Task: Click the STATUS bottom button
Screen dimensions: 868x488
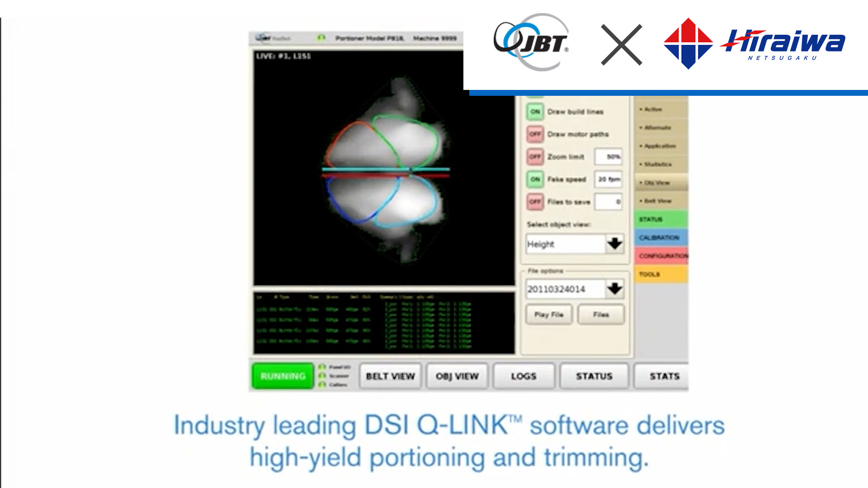Action: (x=594, y=376)
